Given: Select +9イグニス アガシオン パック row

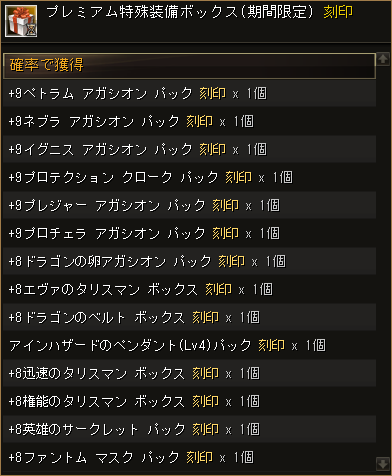Looking at the screenshot, I should (x=189, y=149).
